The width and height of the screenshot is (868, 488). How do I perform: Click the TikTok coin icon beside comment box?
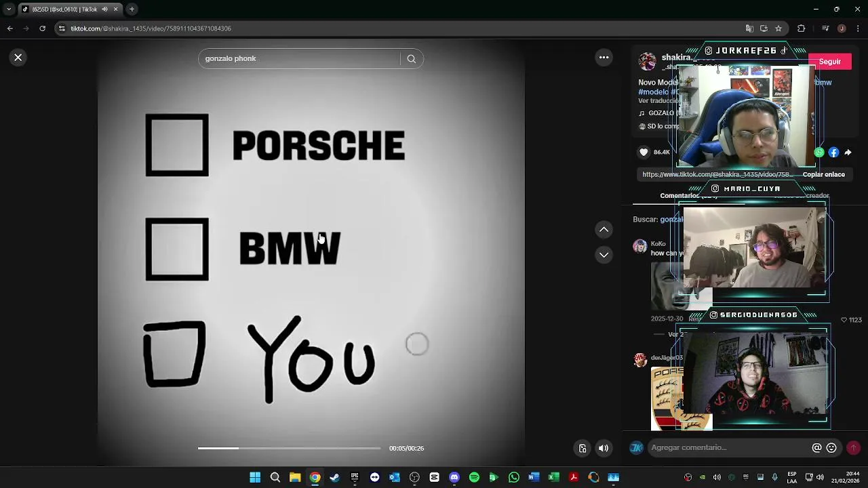click(x=636, y=447)
